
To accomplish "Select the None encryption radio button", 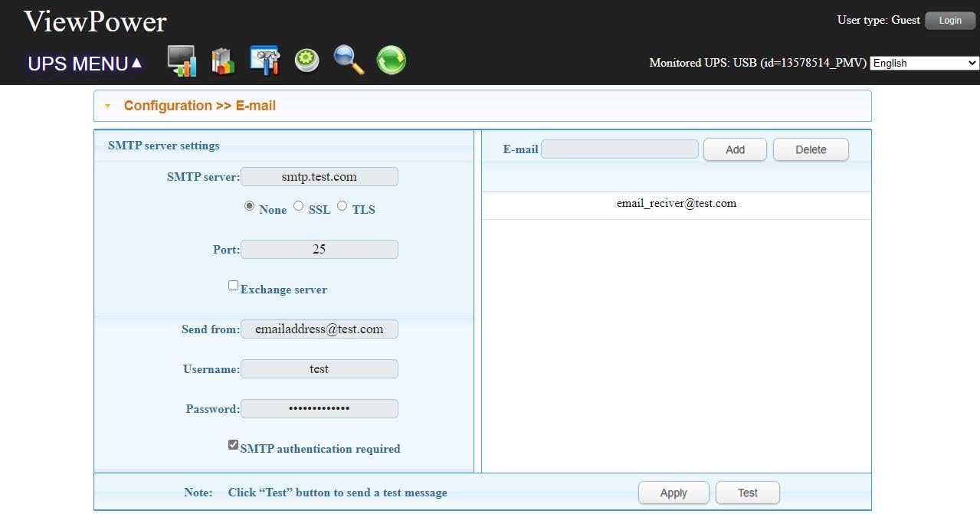I will 249,206.
